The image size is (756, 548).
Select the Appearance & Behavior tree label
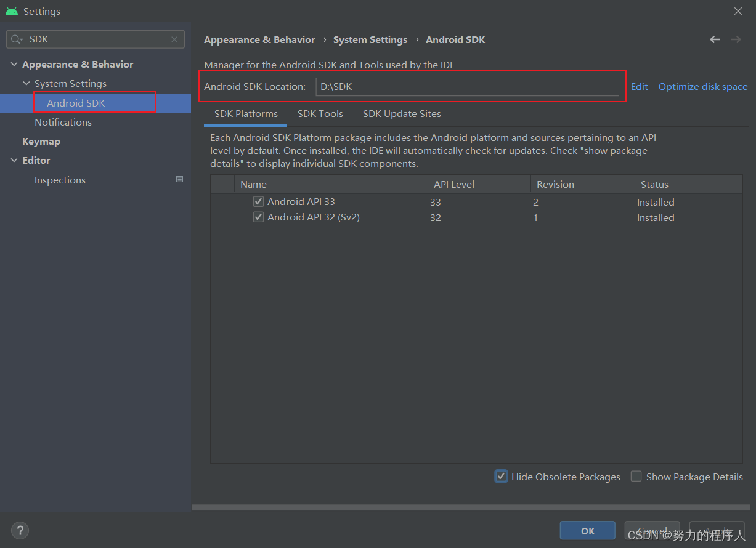[78, 65]
